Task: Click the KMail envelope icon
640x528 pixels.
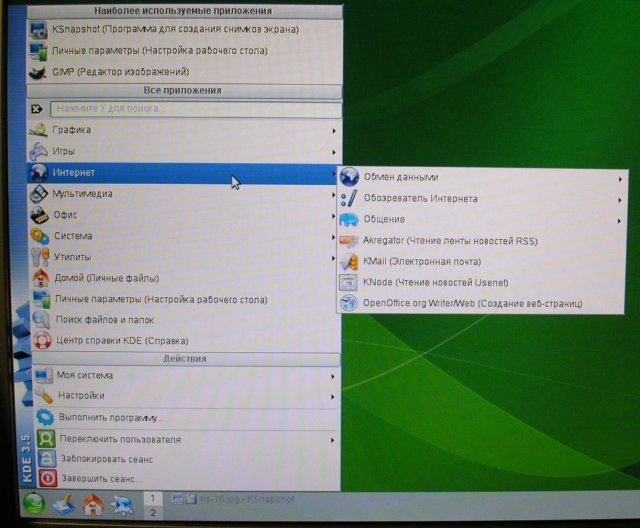Action: (349, 262)
